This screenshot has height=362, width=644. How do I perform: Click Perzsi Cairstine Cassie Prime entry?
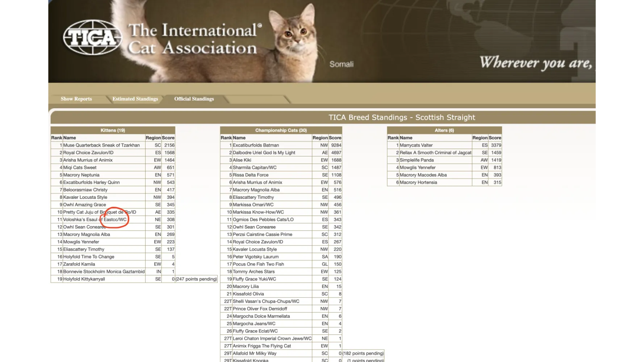pyautogui.click(x=263, y=234)
